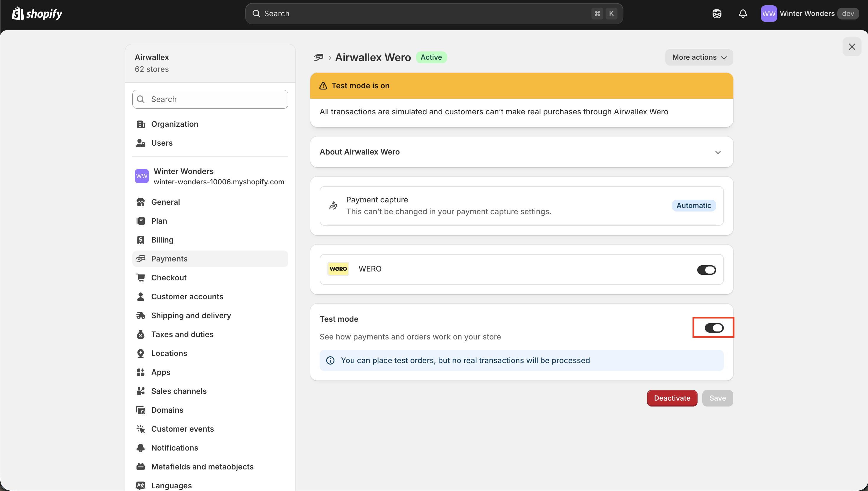The image size is (868, 491).
Task: Click the Test mode is on warning
Action: (521, 86)
